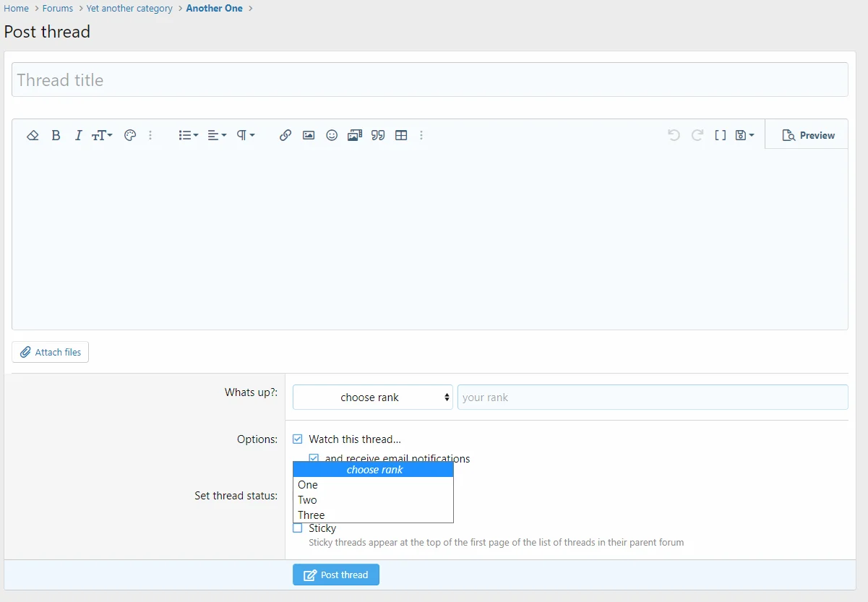The height and width of the screenshot is (602, 868).
Task: Open the text color palette
Action: coord(130,135)
